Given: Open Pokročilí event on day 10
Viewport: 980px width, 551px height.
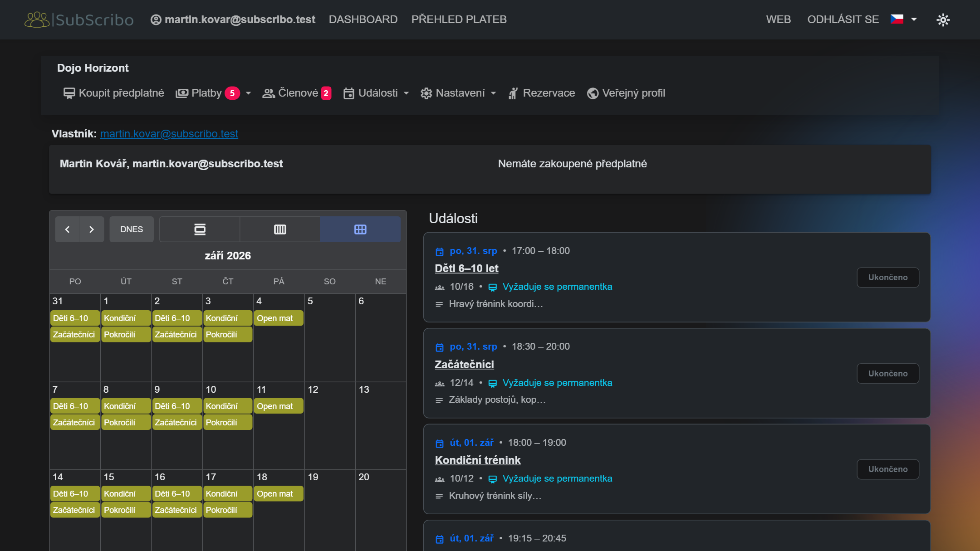Looking at the screenshot, I should [x=228, y=423].
